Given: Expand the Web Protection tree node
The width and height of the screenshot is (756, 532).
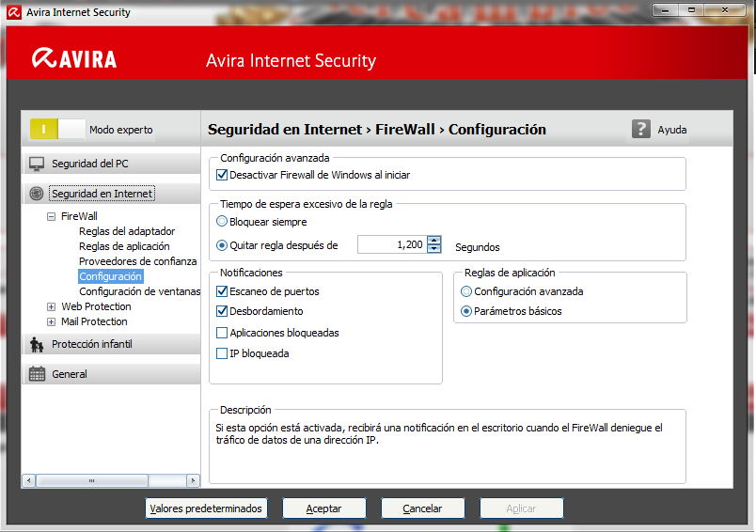Looking at the screenshot, I should tap(51, 307).
